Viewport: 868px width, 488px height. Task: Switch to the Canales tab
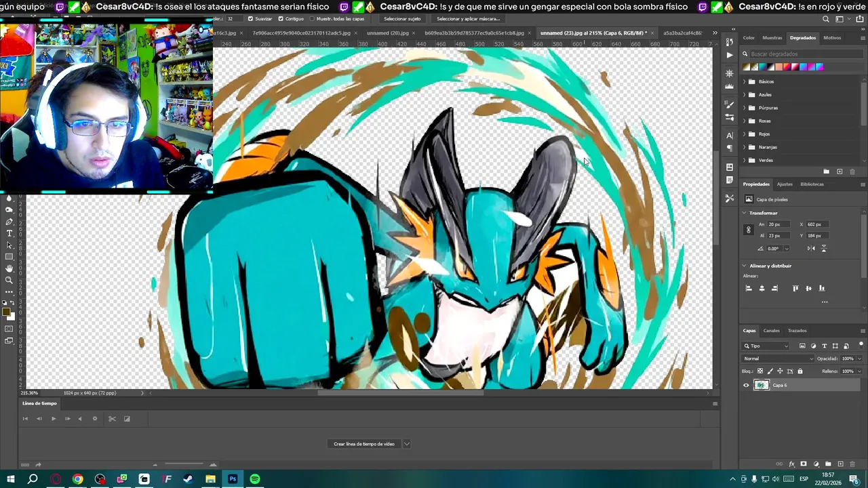click(x=772, y=331)
